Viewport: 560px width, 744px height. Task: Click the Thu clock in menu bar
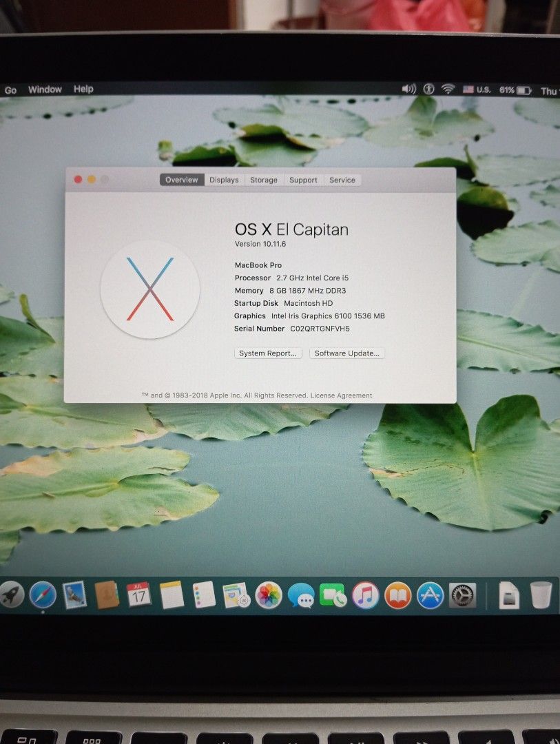tap(549, 91)
